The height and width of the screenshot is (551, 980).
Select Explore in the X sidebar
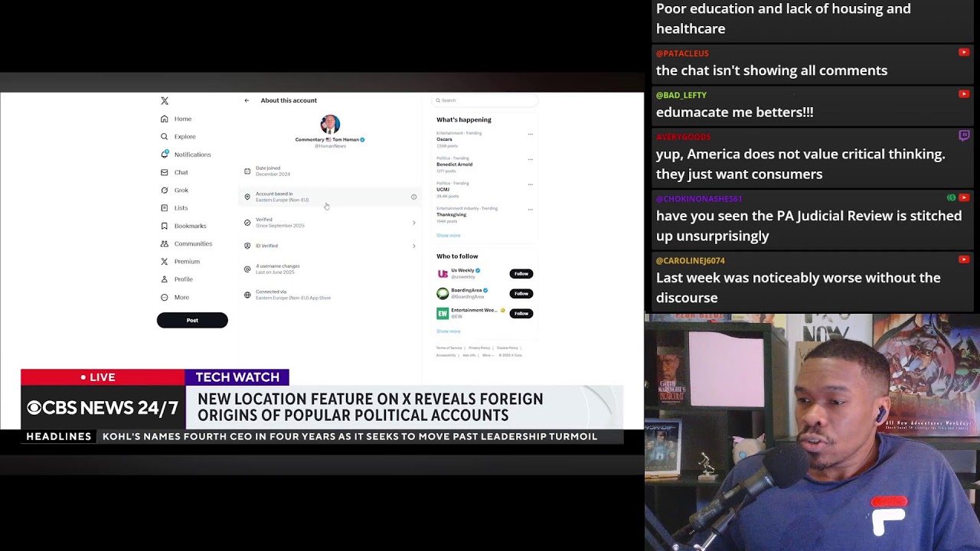pos(185,136)
